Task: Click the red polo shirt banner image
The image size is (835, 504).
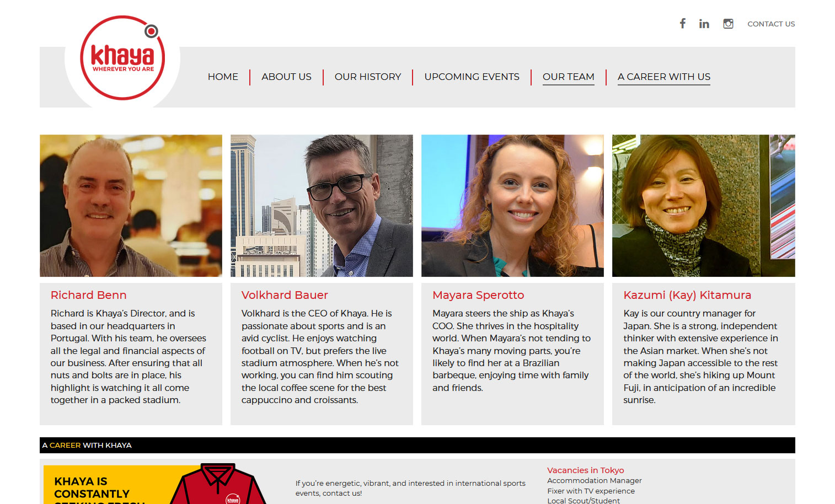Action: [156, 484]
